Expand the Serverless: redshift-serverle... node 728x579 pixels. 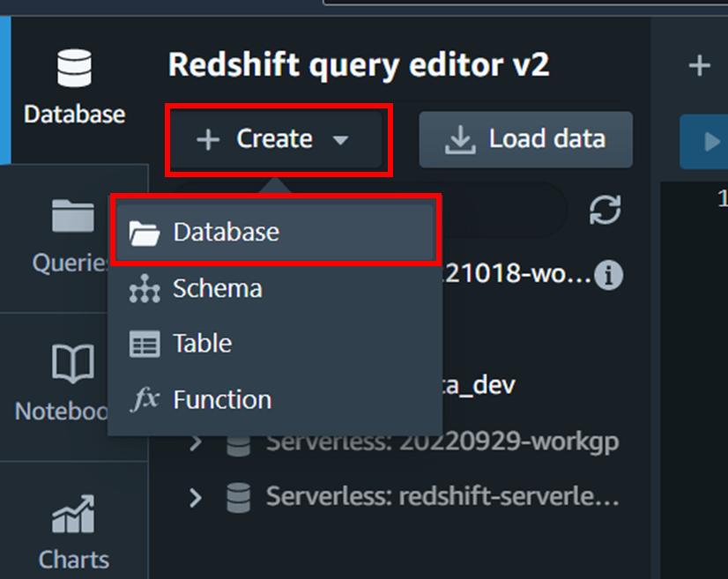(x=196, y=498)
